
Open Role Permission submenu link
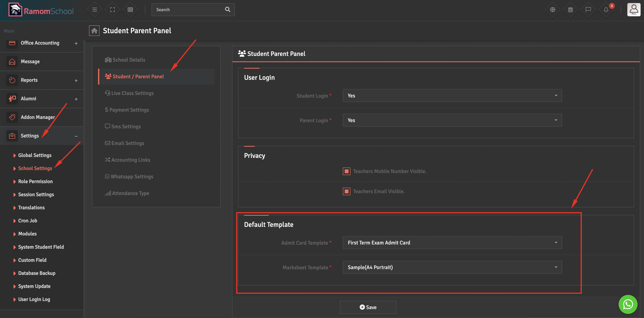[x=35, y=182]
